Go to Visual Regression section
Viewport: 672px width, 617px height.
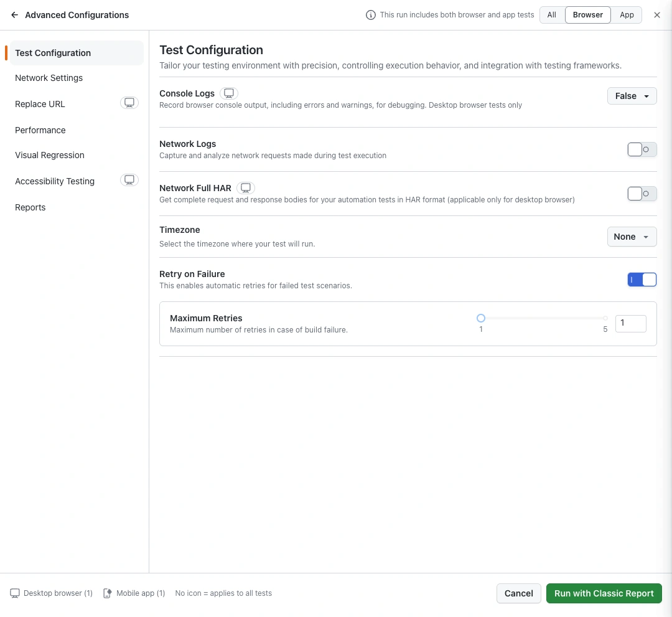coord(77,155)
